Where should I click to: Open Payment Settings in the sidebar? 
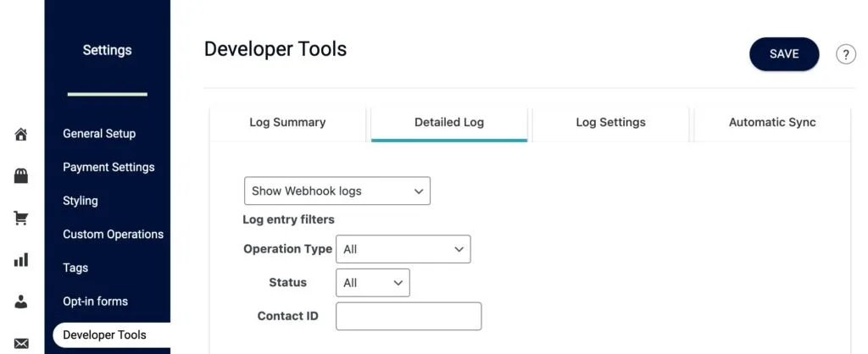[108, 167]
